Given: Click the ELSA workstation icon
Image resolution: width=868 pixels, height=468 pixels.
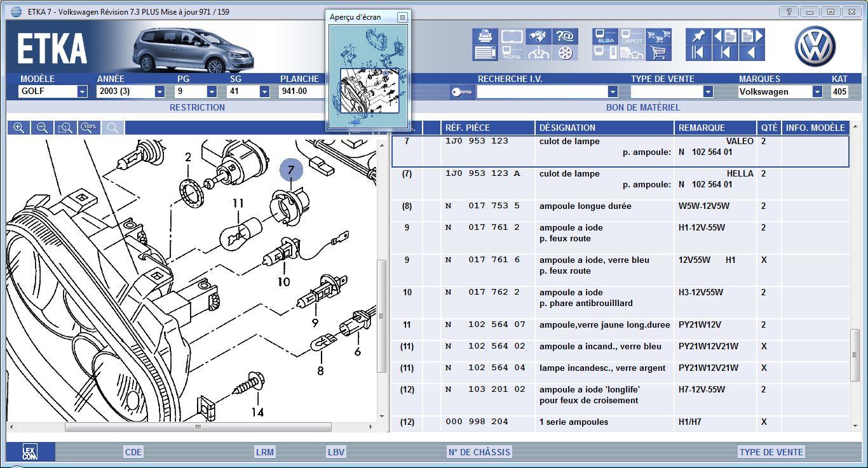Looking at the screenshot, I should [606, 36].
